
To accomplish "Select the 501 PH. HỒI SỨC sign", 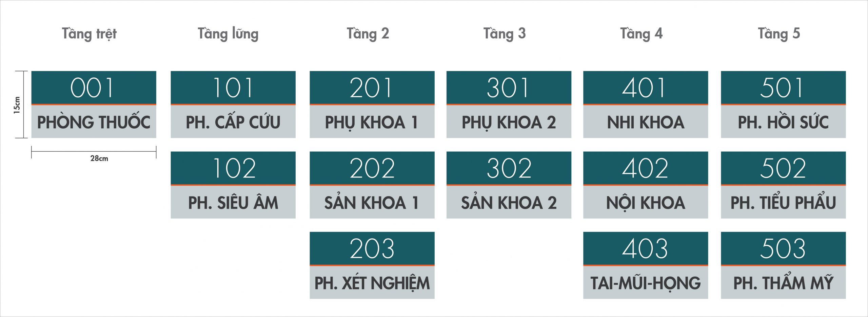I will tap(783, 104).
